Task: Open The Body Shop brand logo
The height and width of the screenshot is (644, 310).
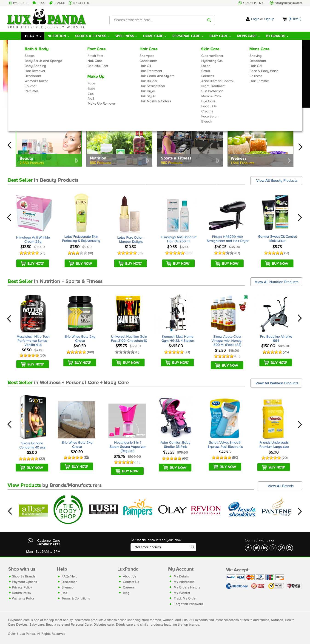Action: 68,510
